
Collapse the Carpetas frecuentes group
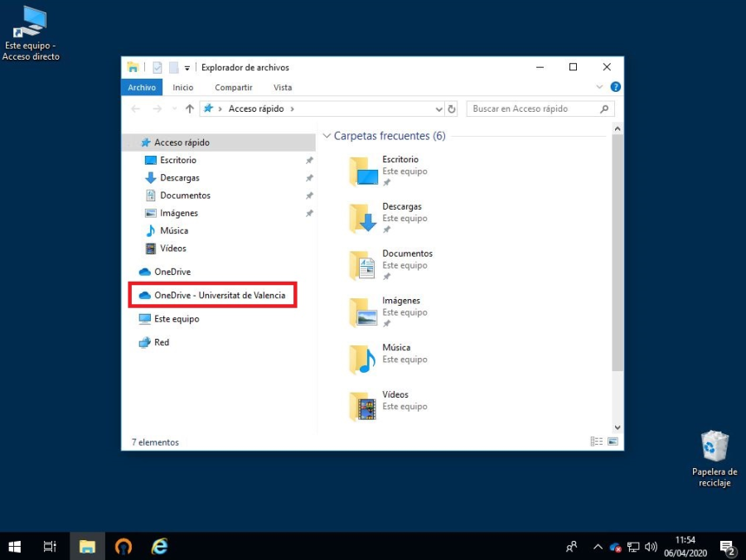pos(327,136)
